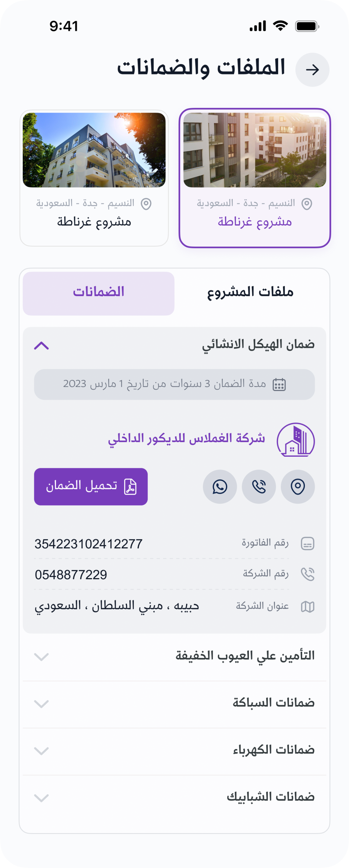Collapse the ضمان الهيكل الانشائي section
This screenshot has width=349, height=868.
tap(41, 346)
